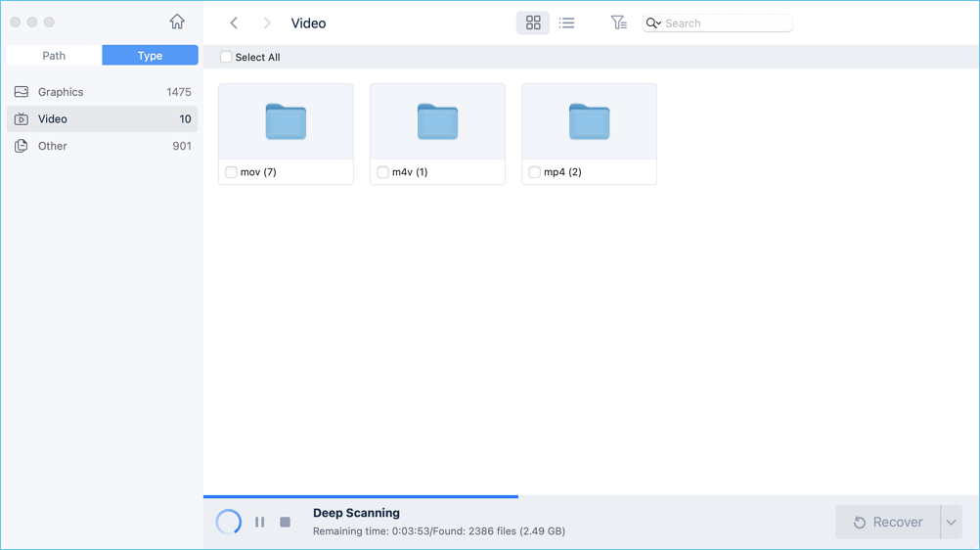Click the scanning spinner icon
The width and height of the screenshot is (980, 550).
(228, 522)
